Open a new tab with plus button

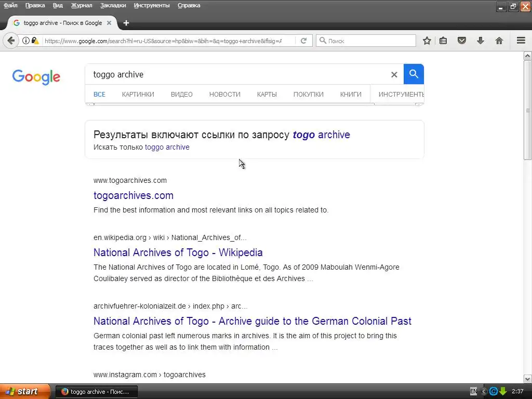[x=126, y=23]
